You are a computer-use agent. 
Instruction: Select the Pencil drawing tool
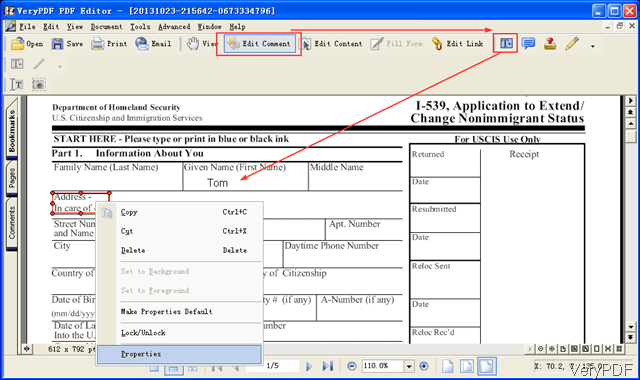click(x=572, y=43)
